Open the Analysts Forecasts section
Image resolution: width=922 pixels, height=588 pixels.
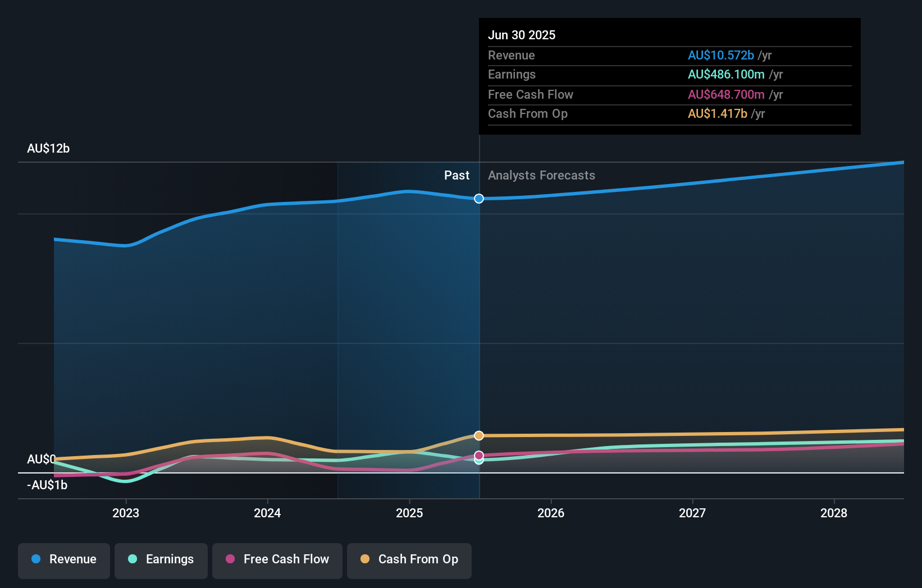(541, 175)
